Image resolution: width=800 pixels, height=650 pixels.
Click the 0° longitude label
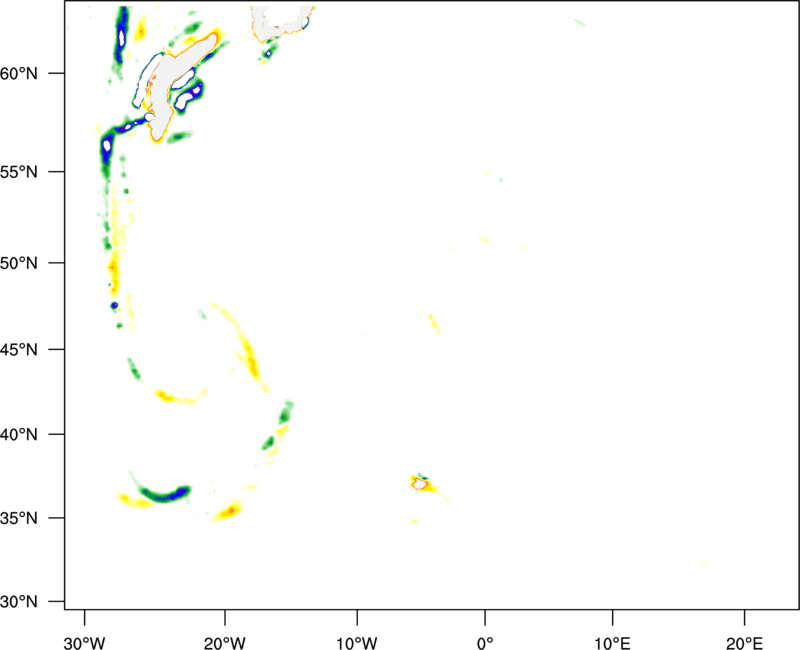tap(485, 643)
